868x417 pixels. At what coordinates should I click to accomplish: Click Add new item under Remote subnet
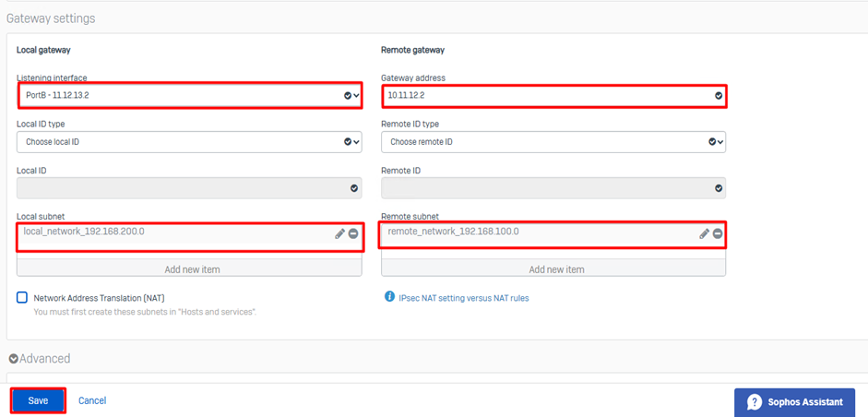(x=556, y=269)
